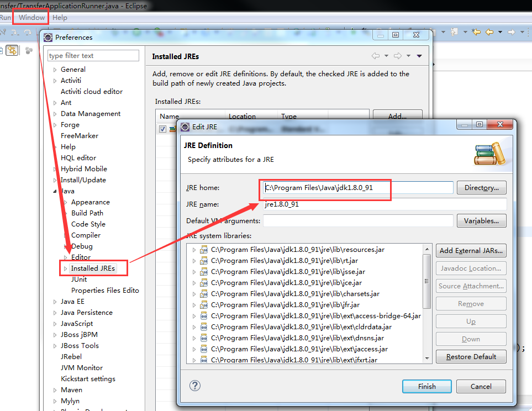
Task: Click the Link with Editor toolbar icon
Action: coord(12,51)
